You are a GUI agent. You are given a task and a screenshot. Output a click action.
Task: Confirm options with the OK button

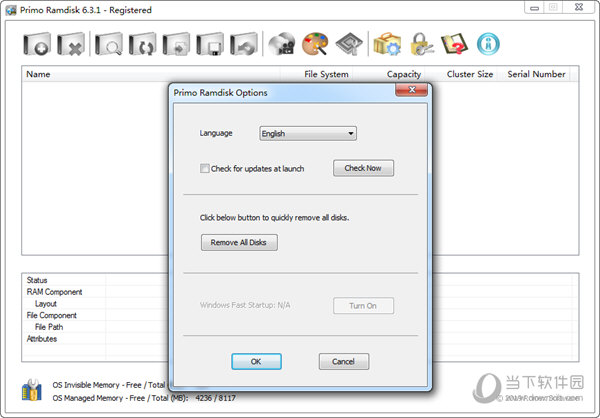click(256, 361)
